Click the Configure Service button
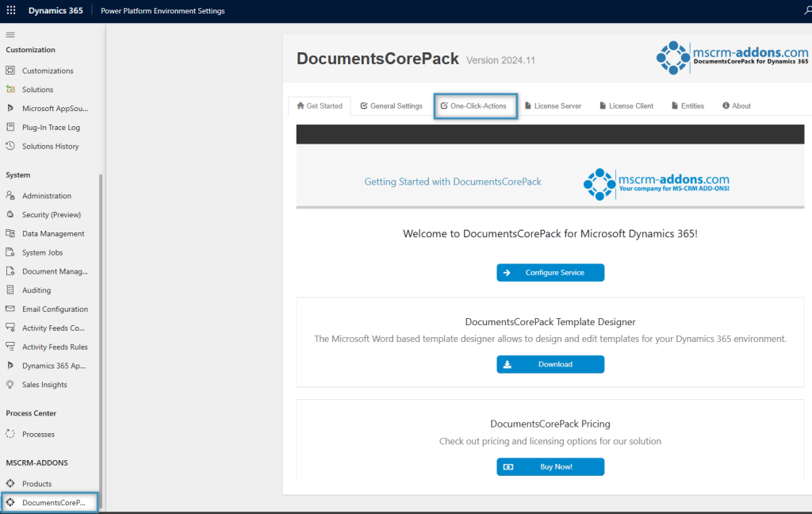Image resolution: width=812 pixels, height=514 pixels. pyautogui.click(x=550, y=272)
